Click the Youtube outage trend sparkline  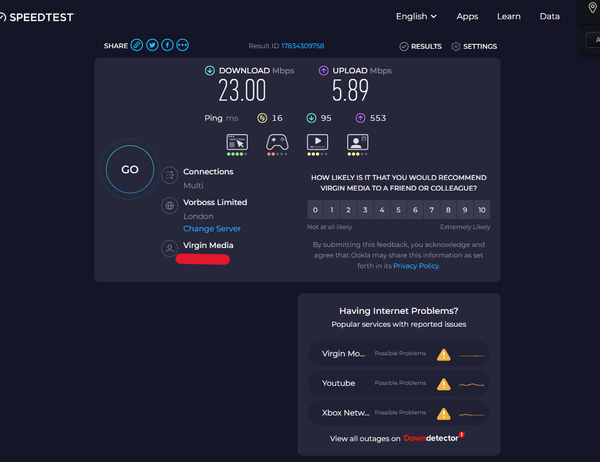pos(471,385)
